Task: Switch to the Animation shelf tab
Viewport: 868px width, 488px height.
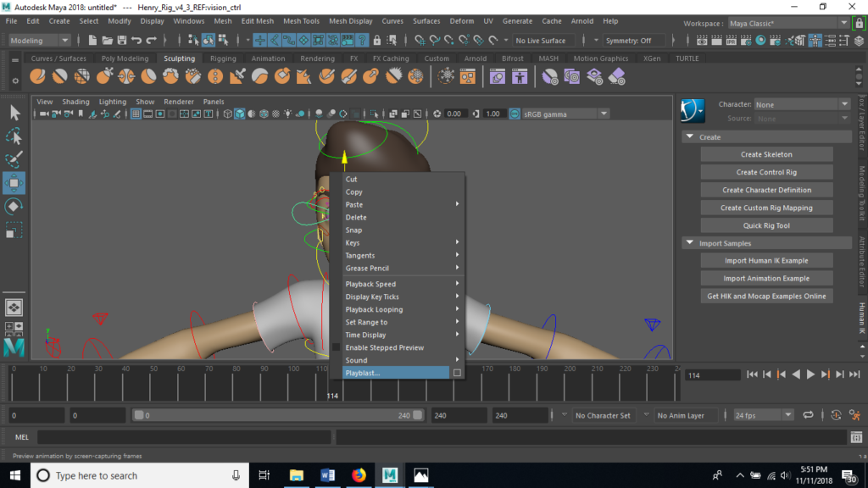Action: pos(268,58)
